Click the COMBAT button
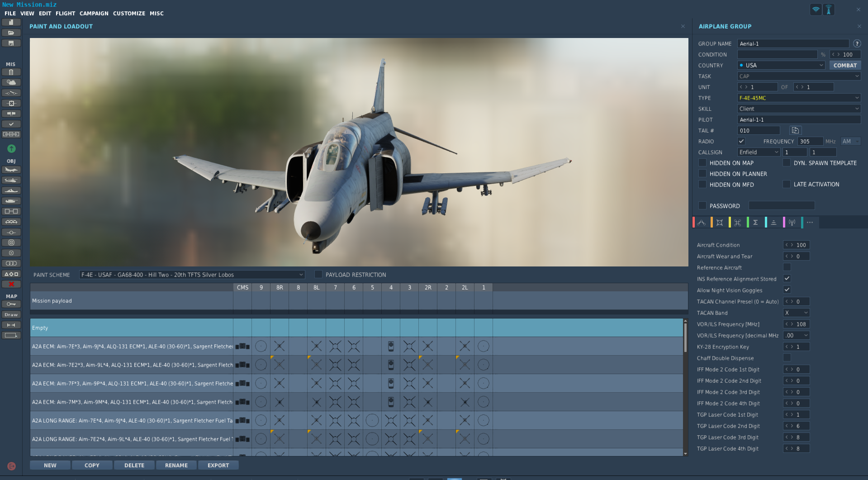The image size is (868, 480). coord(845,65)
